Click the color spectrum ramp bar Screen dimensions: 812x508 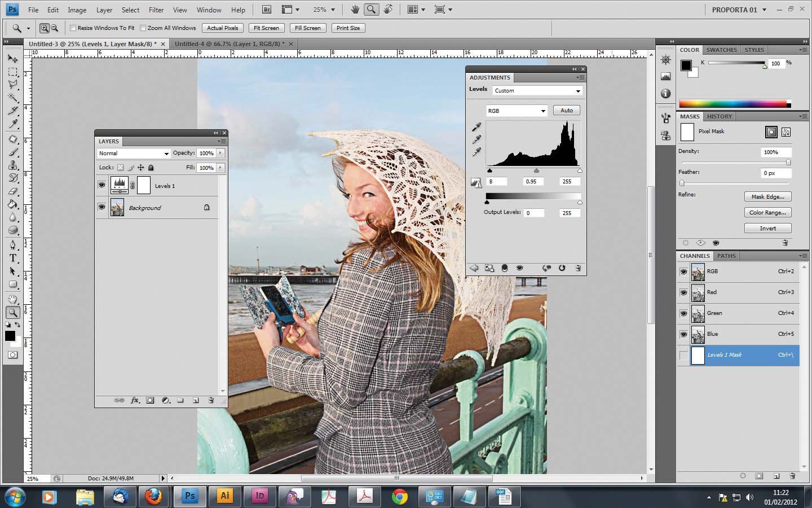(733, 104)
